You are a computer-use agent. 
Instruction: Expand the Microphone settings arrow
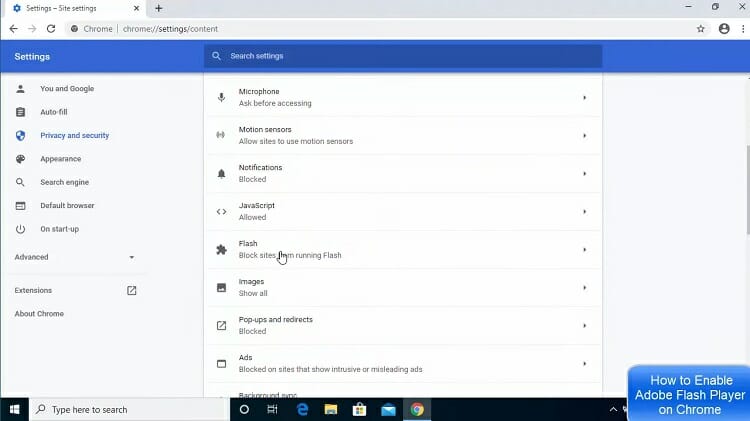(585, 98)
